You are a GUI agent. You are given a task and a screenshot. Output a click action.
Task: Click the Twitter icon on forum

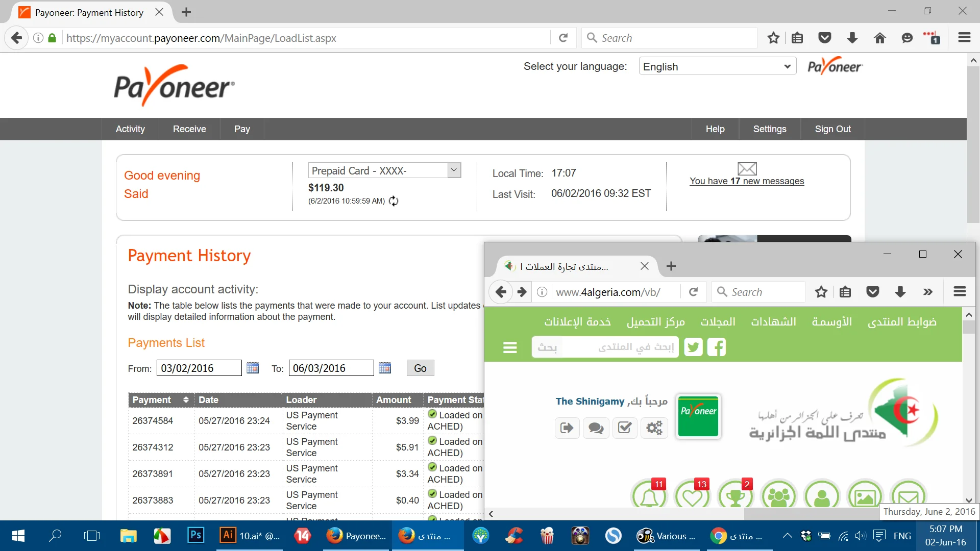[693, 347]
